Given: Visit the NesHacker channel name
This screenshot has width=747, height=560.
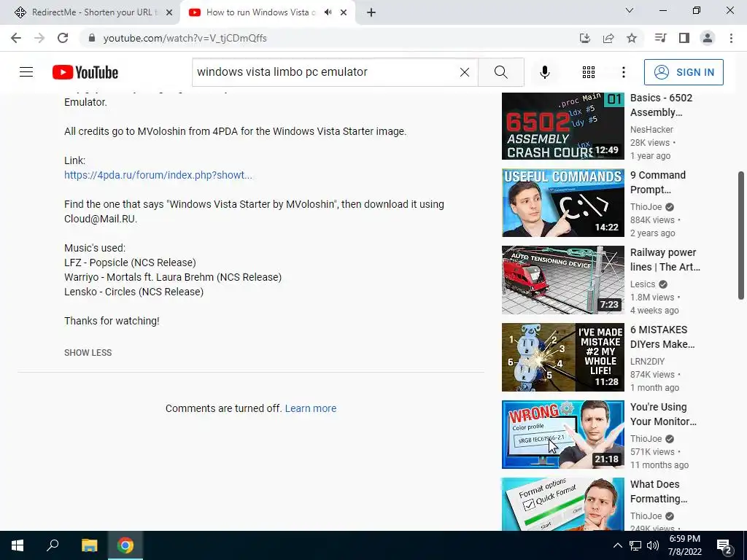Looking at the screenshot, I should 651,130.
